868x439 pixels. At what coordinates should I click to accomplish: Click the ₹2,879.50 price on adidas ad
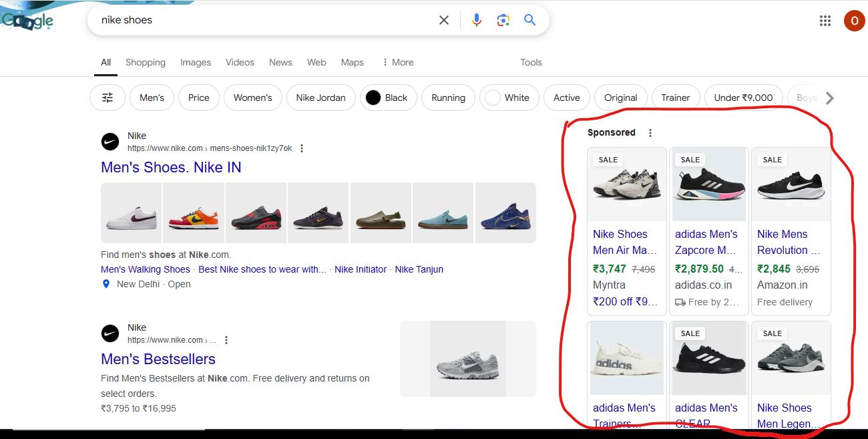point(699,269)
